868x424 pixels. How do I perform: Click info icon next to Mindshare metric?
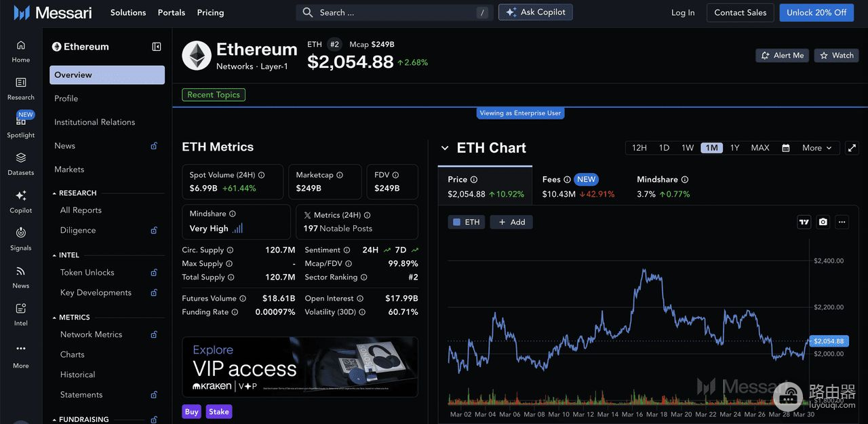pos(233,214)
